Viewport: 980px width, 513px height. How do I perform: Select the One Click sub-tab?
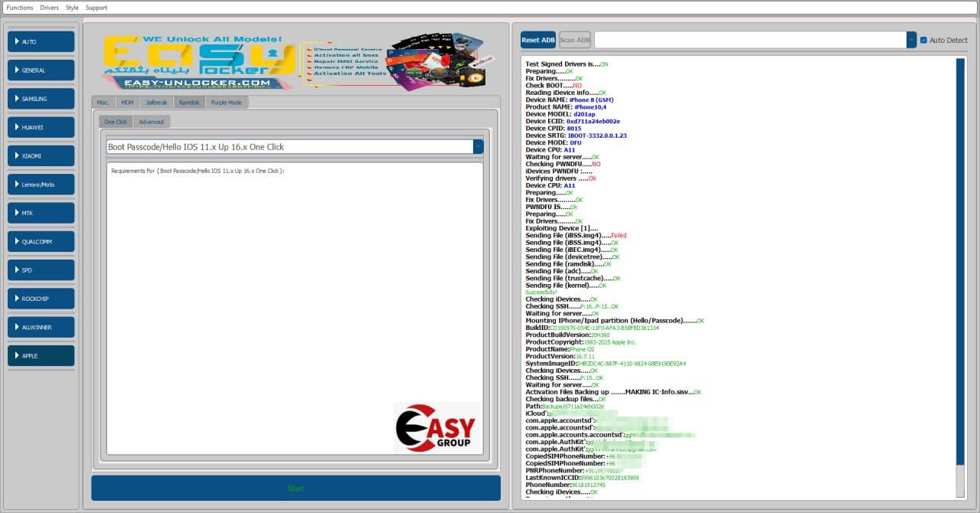tap(116, 122)
